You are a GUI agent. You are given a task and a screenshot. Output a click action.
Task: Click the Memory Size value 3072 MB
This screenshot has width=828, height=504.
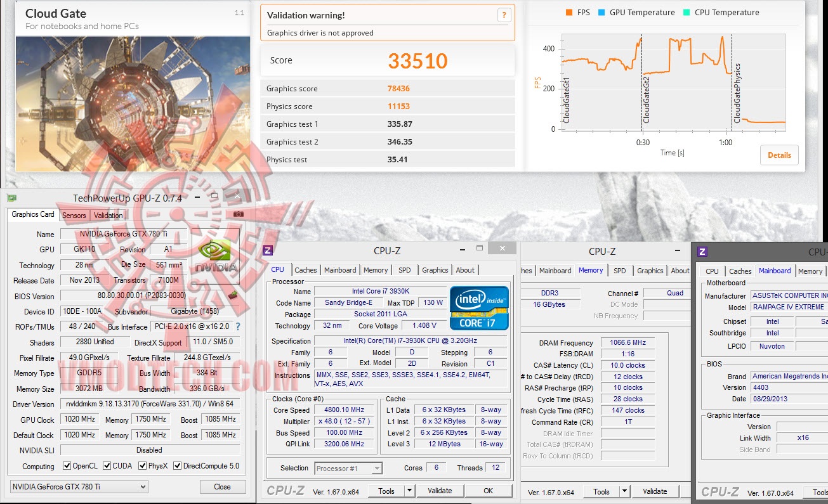(88, 389)
